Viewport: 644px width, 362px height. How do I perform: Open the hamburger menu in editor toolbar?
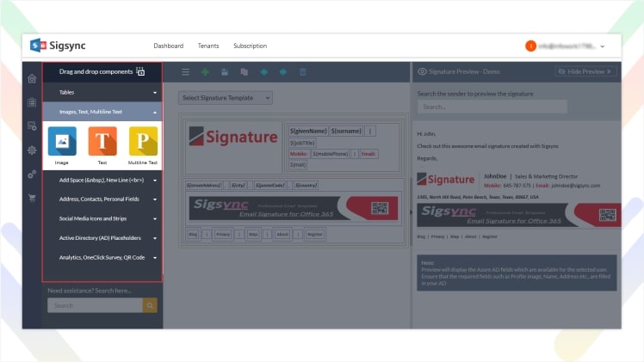click(x=186, y=72)
